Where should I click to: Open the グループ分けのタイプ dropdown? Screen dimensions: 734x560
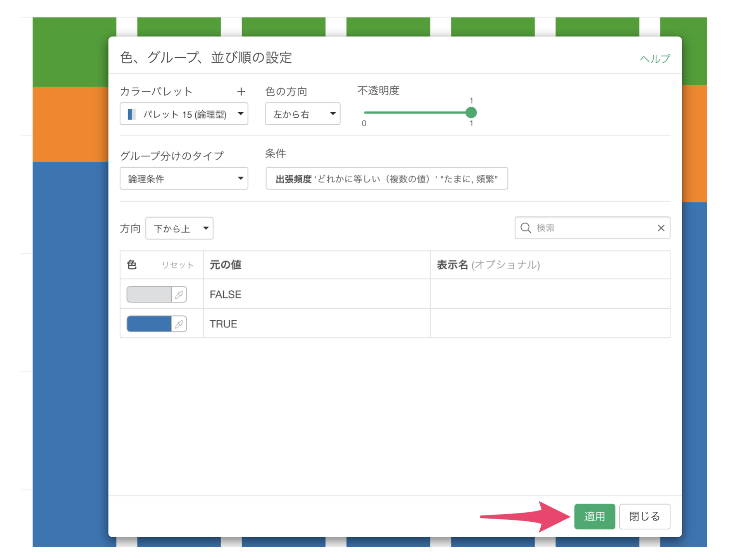click(x=184, y=179)
